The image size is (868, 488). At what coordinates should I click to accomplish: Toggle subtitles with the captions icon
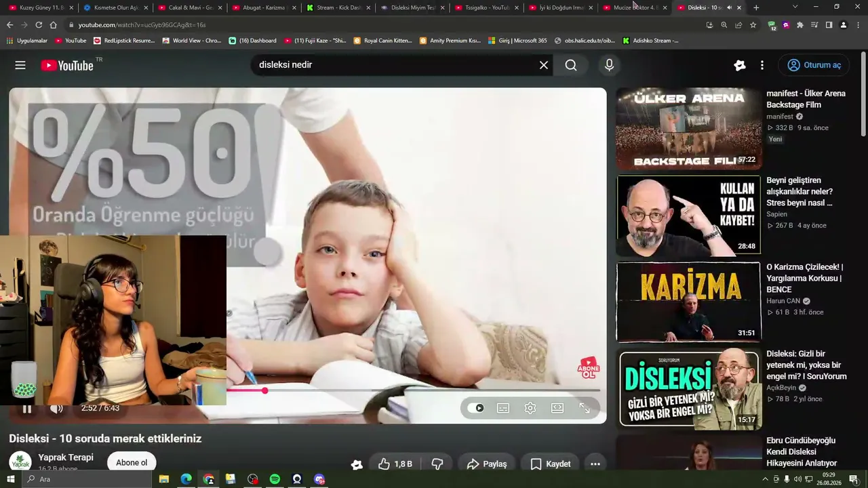[503, 408]
